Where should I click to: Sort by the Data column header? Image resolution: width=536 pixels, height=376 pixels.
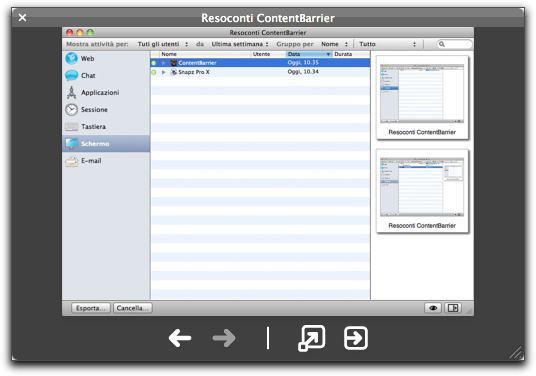(309, 54)
